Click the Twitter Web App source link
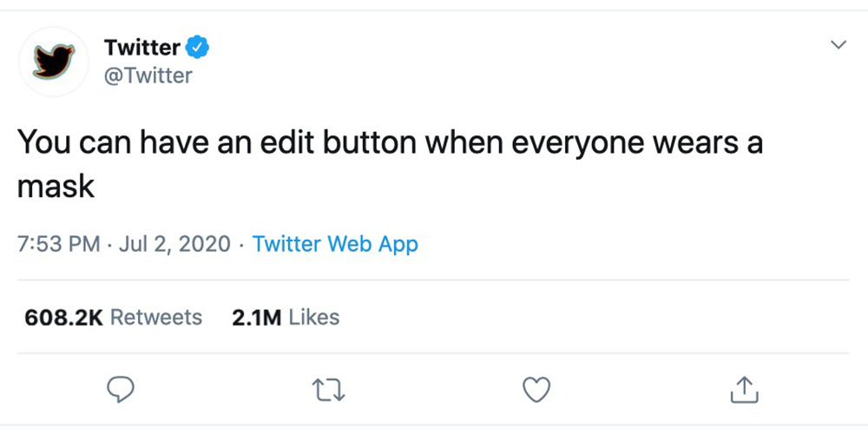Screen dimensions: 868x434 click(335, 244)
